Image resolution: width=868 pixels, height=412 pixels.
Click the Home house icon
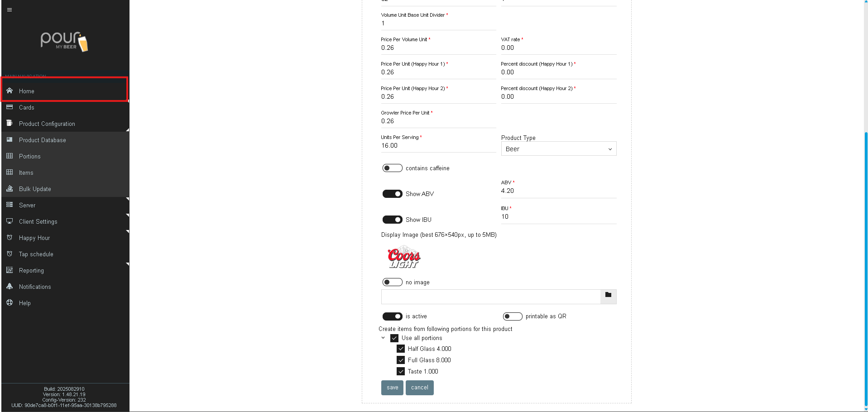pyautogui.click(x=10, y=91)
